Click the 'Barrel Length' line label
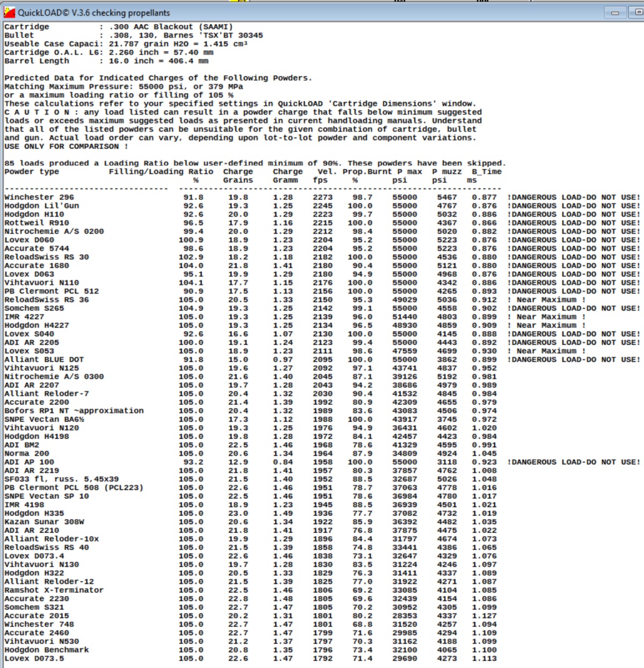The width and height of the screenshot is (644, 668). coord(36,61)
